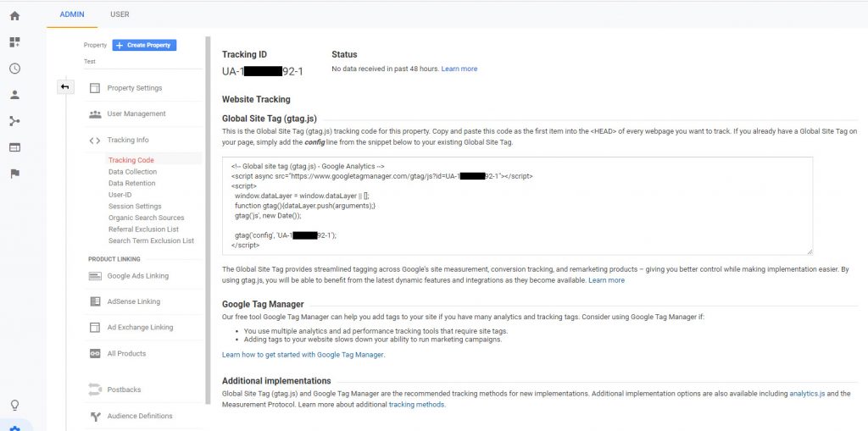Open the Behavior window icon
The image size is (868, 431).
tap(15, 147)
